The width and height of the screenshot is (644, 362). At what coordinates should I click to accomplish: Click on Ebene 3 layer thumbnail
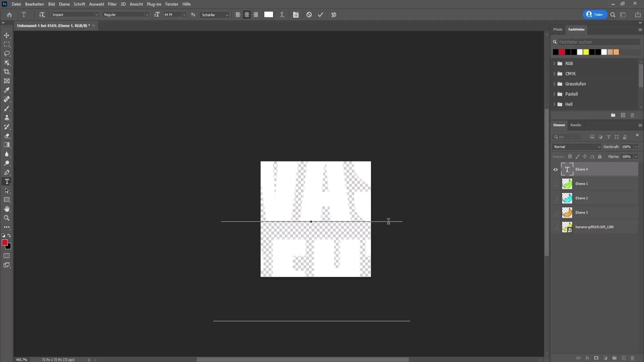[568, 212]
